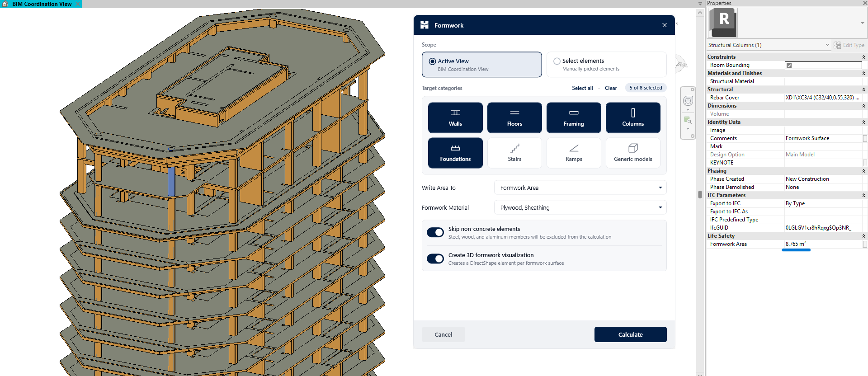The image size is (868, 376).
Task: Select the Active View scope option
Action: tap(482, 65)
